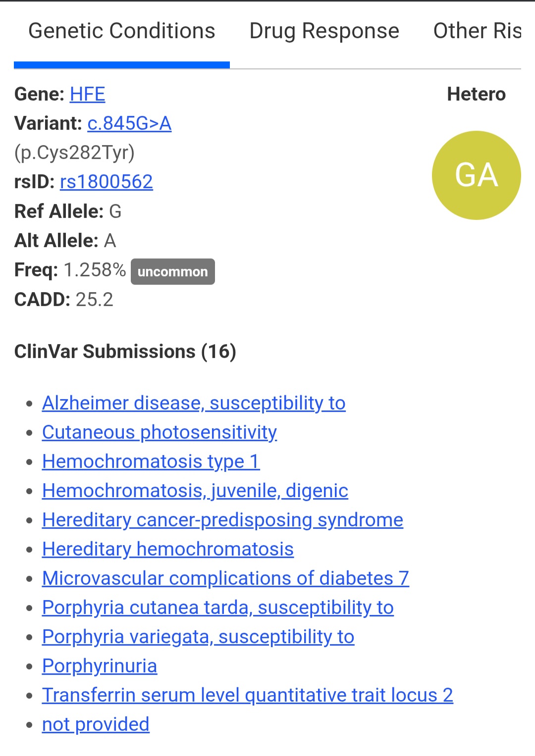
Task: Click the uncommon frequency badge
Action: pos(172,272)
